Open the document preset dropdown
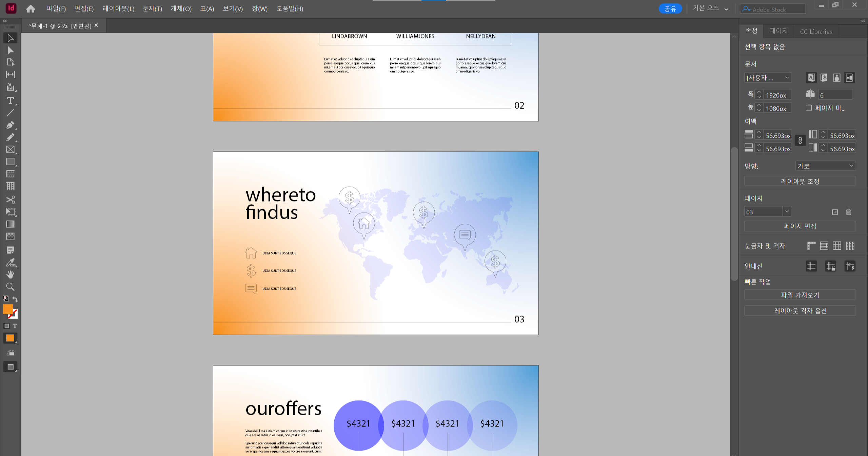868x456 pixels. coord(768,78)
